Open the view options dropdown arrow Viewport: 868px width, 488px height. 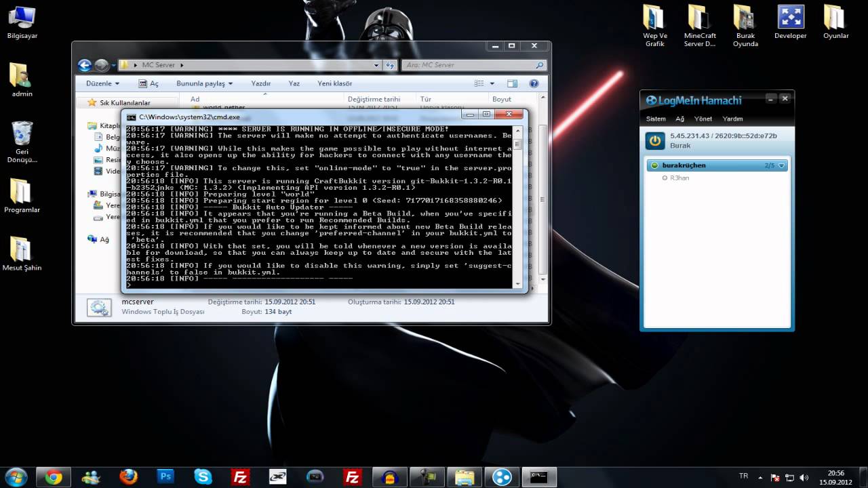[x=492, y=83]
